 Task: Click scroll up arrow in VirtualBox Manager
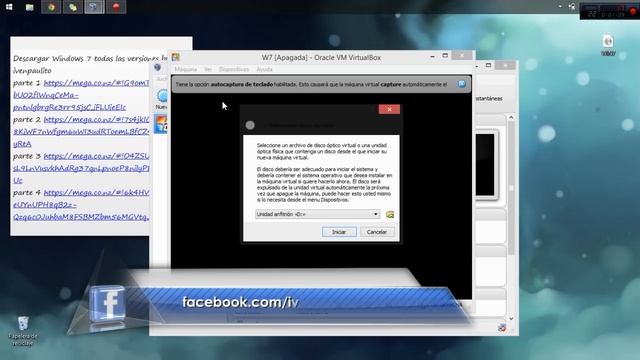511,118
